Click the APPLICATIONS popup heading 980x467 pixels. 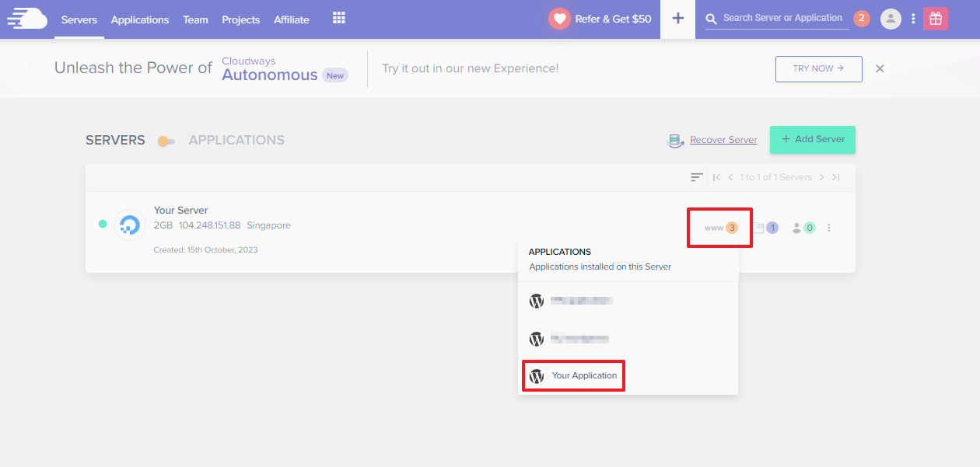[560, 252]
